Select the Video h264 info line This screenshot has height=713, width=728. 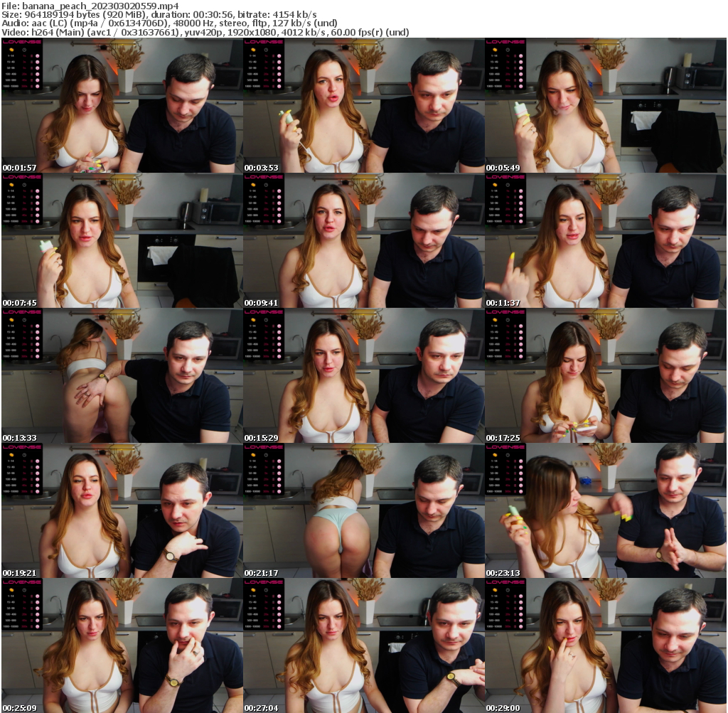pyautogui.click(x=205, y=32)
